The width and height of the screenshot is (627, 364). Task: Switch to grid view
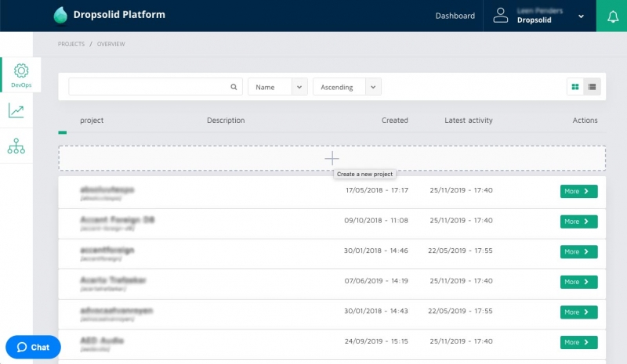point(575,87)
